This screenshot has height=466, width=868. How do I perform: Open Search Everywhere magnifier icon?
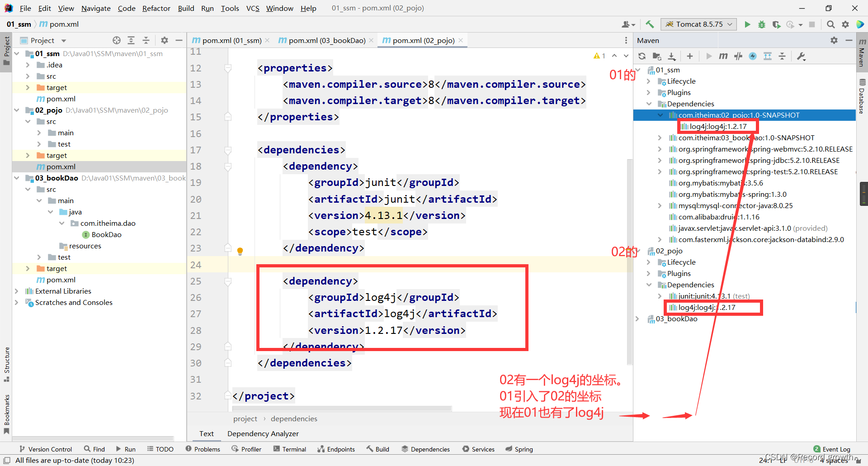831,24
